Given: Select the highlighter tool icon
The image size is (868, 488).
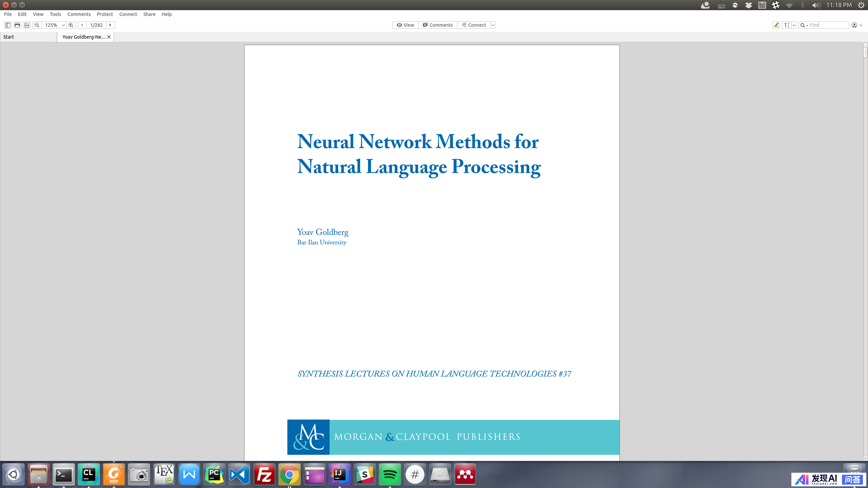Looking at the screenshot, I should tap(776, 25).
